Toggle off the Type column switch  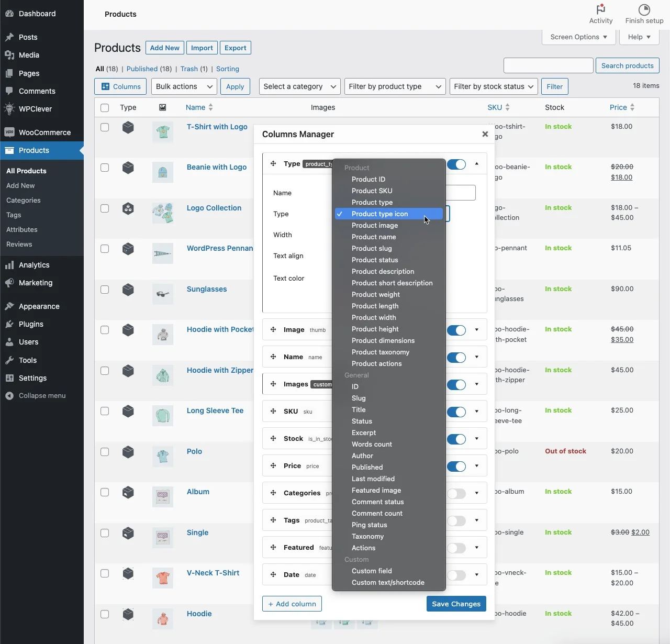tap(456, 164)
